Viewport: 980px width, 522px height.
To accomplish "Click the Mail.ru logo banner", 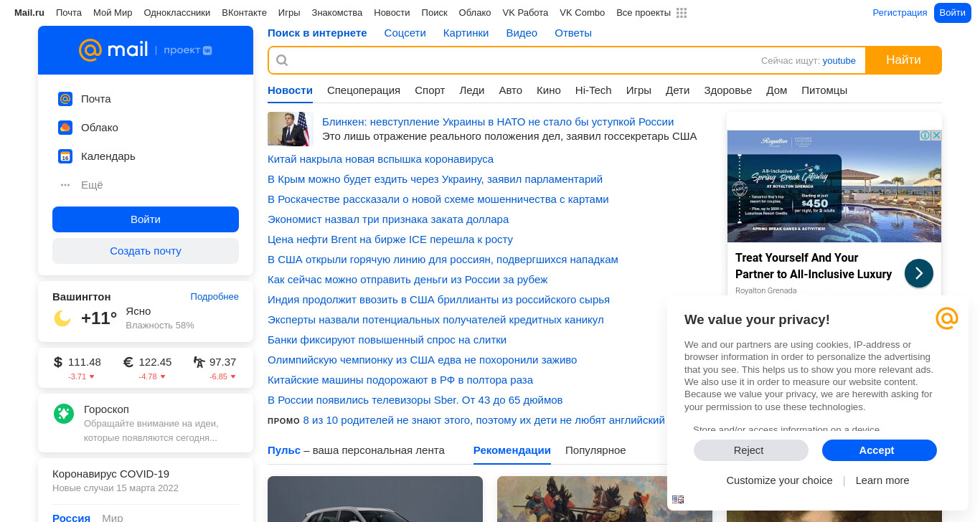I will coord(146,50).
